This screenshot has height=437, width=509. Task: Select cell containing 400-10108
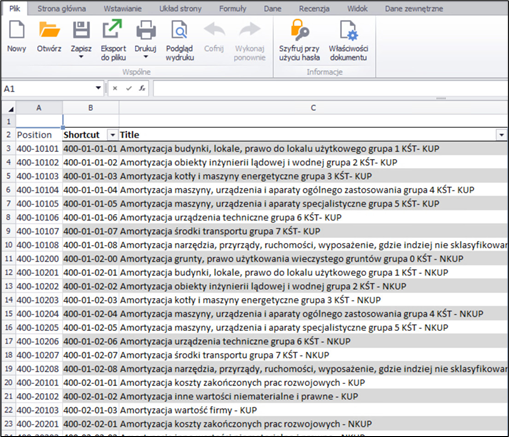(x=38, y=245)
